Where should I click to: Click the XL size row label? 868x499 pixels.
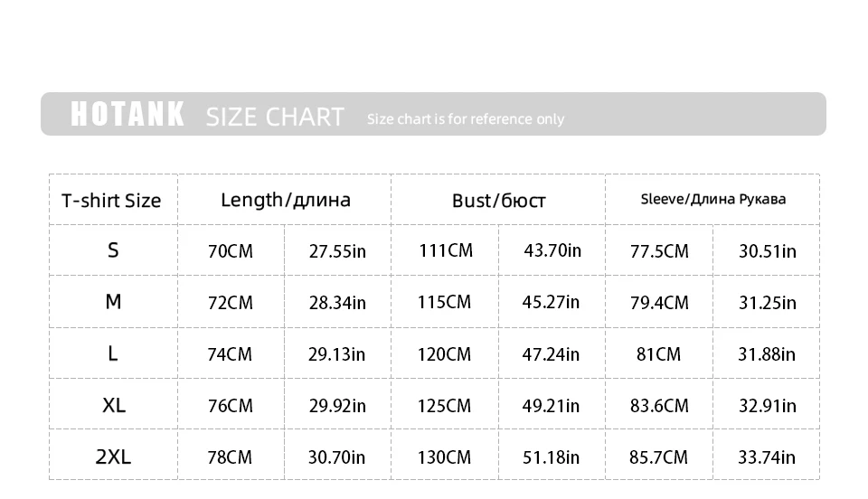[113, 405]
